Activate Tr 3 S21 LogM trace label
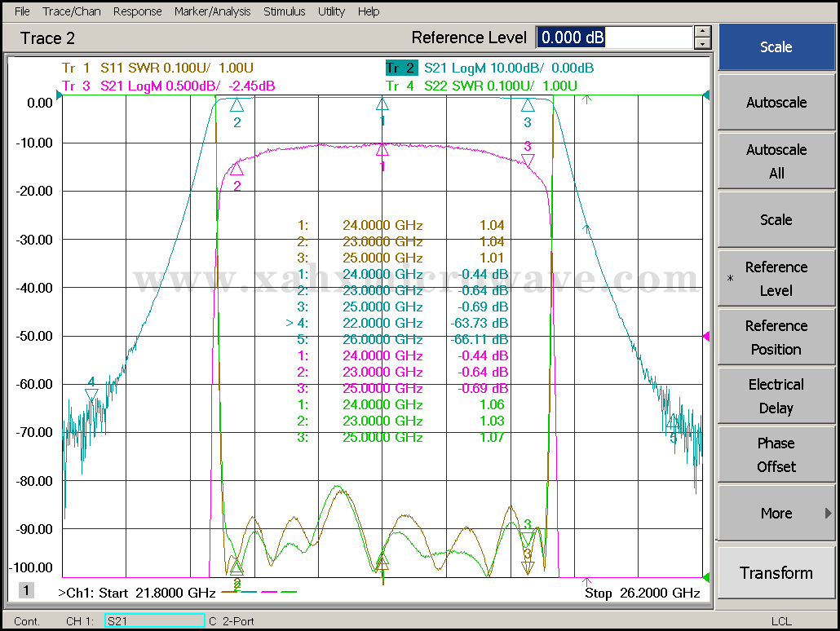Viewport: 840px width, 631px height. pos(168,86)
